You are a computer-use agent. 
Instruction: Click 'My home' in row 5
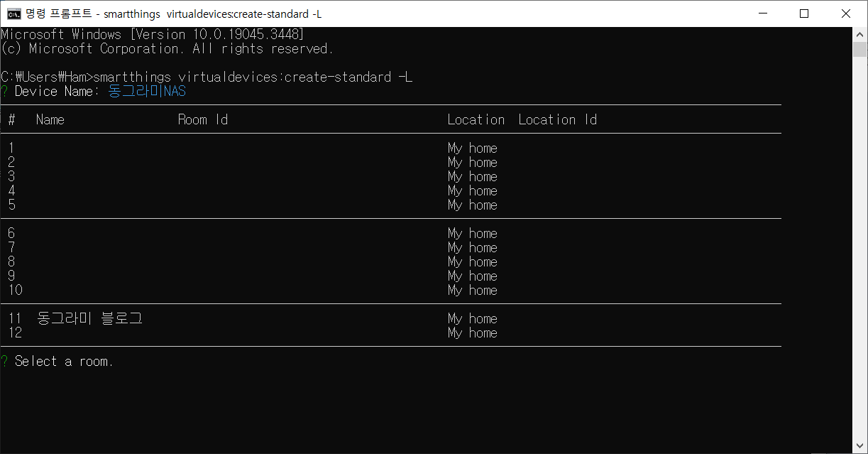coord(473,205)
